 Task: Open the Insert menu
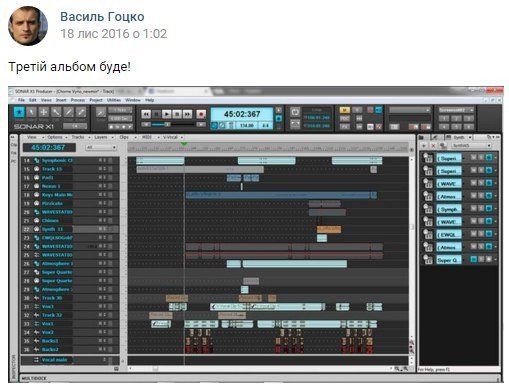tap(61, 100)
